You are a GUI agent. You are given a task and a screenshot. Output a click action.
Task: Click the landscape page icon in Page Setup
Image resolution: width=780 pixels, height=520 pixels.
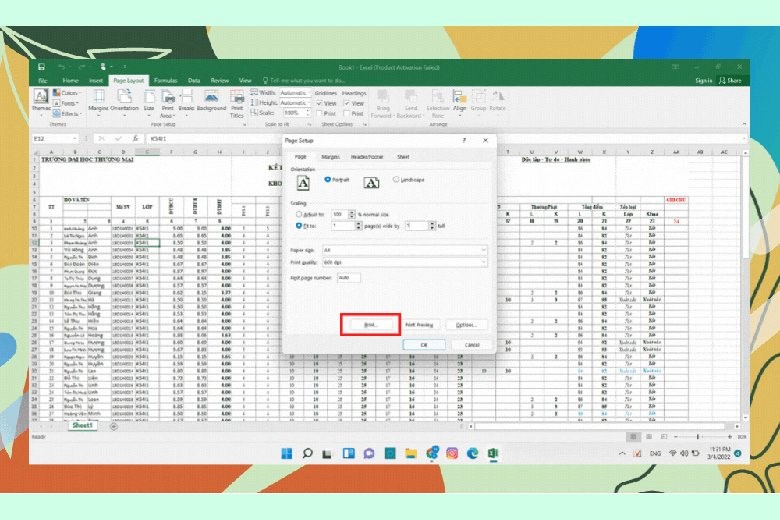click(371, 183)
